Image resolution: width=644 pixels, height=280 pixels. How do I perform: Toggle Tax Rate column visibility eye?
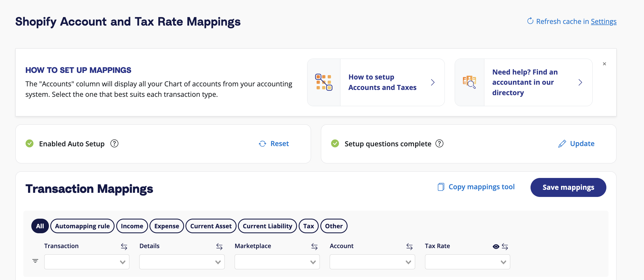(496, 246)
